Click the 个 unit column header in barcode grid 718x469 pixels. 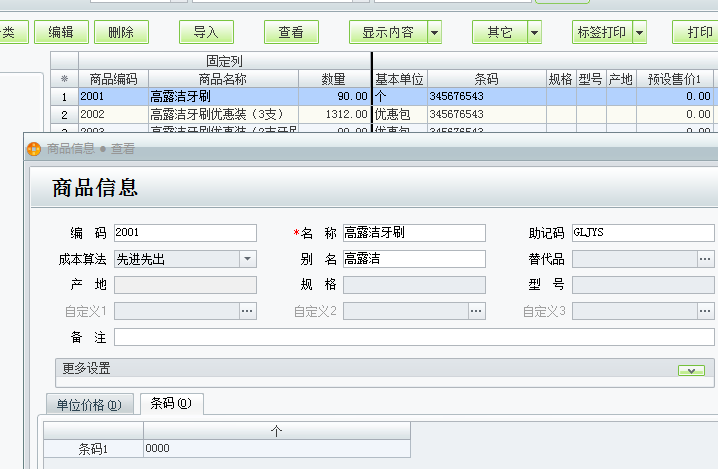[x=277, y=431]
